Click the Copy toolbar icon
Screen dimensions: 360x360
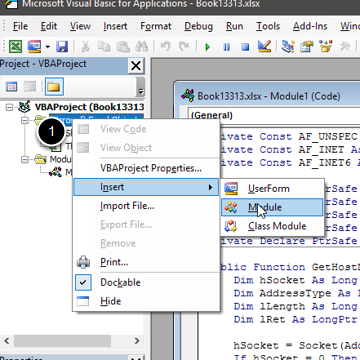104,46
